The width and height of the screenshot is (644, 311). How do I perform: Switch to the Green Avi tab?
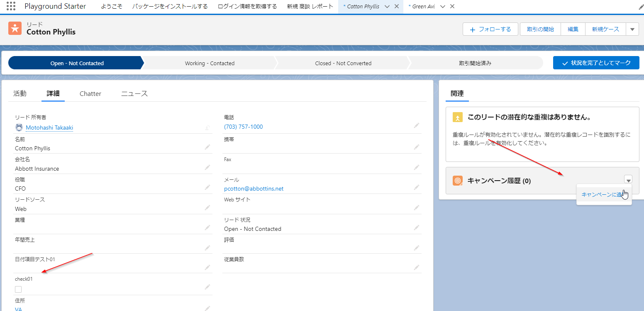[x=421, y=6]
